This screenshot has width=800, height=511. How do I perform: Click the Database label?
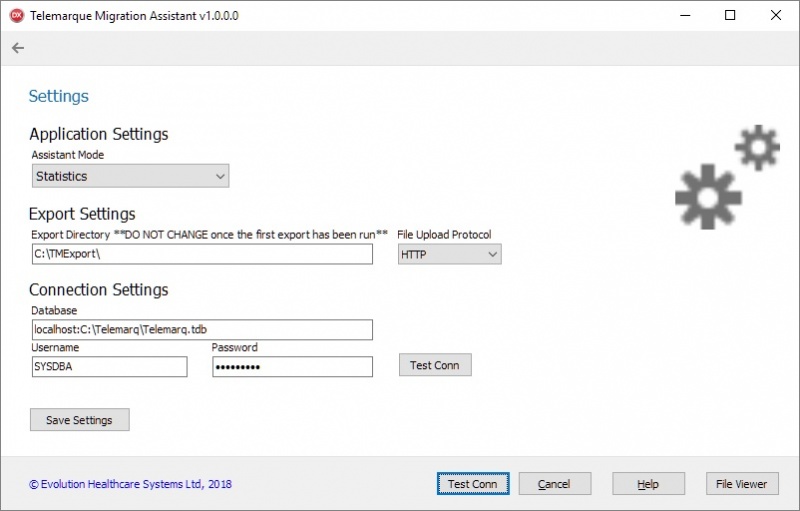pos(54,311)
